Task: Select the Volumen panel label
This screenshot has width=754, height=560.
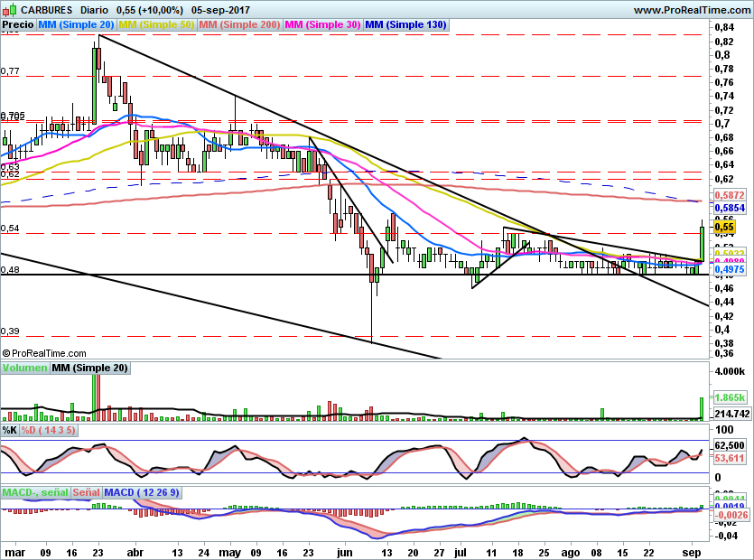Action: (24, 368)
